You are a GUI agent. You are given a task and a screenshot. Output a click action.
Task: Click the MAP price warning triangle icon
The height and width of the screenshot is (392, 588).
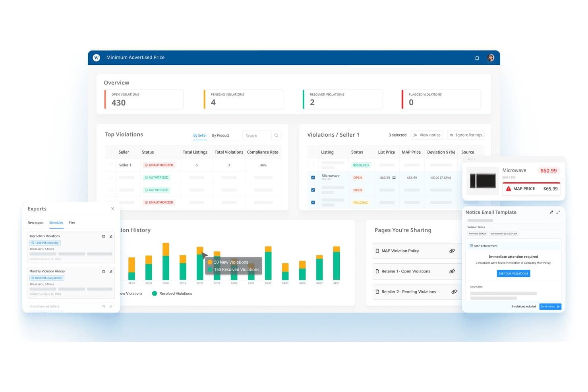508,189
